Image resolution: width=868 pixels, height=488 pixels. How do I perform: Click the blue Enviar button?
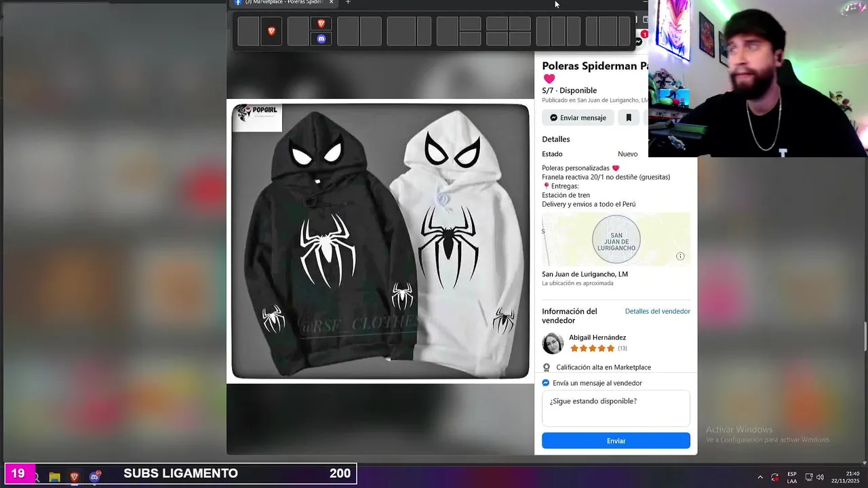click(x=616, y=441)
